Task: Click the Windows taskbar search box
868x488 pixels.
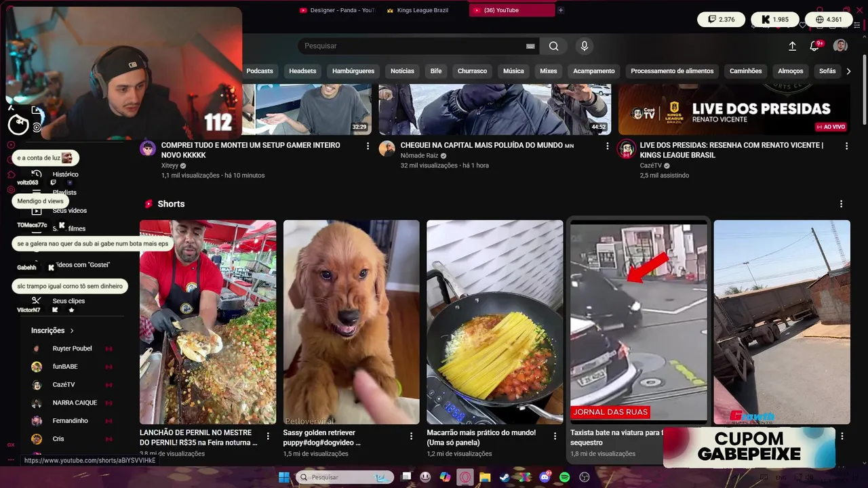Action: 345,477
